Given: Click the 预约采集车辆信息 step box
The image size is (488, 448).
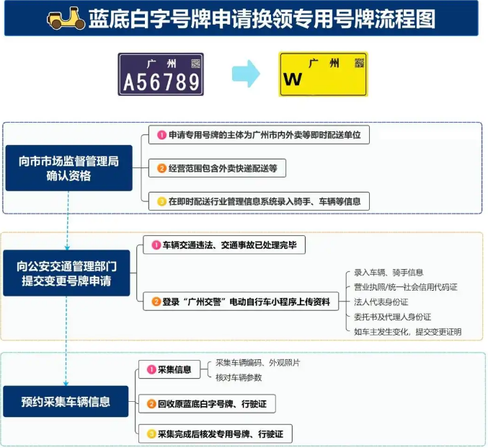Looking at the screenshot, I should click(65, 401).
